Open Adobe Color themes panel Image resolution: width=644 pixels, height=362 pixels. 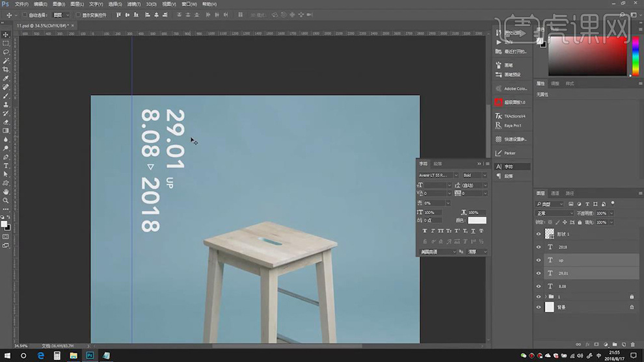pos(512,88)
